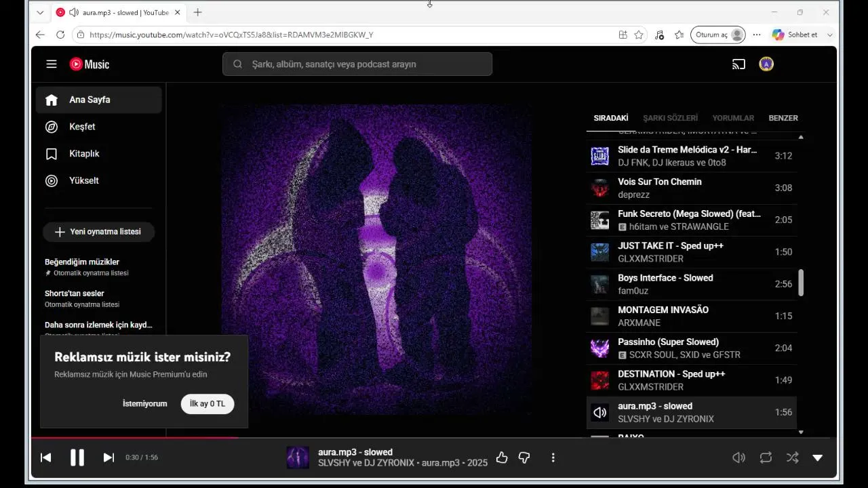This screenshot has width=868, height=488.
Task: Open a new browser tab
Action: click(197, 12)
